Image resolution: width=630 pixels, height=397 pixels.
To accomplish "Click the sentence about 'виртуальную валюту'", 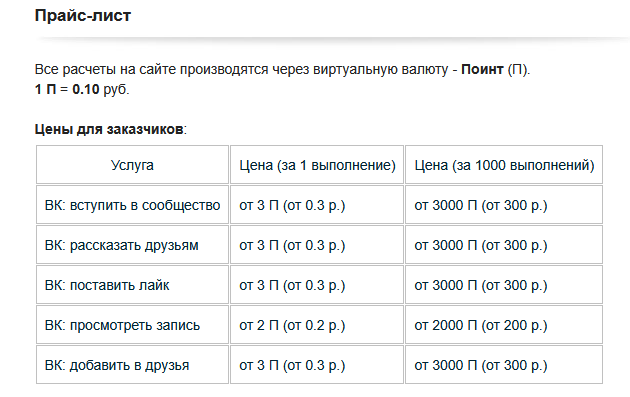I will (282, 70).
